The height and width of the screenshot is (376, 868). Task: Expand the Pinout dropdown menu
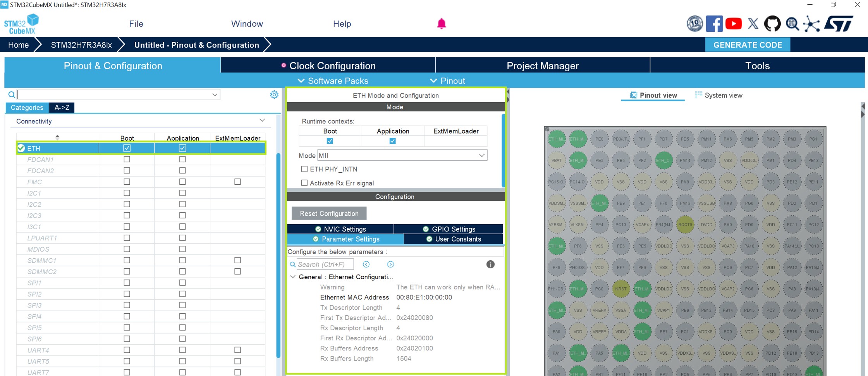447,81
